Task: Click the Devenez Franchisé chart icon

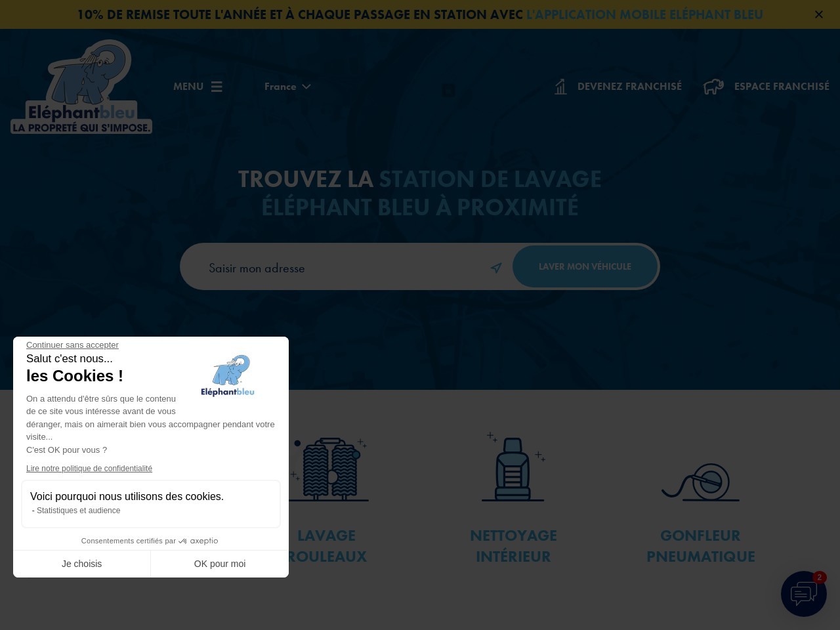Action: (560, 87)
